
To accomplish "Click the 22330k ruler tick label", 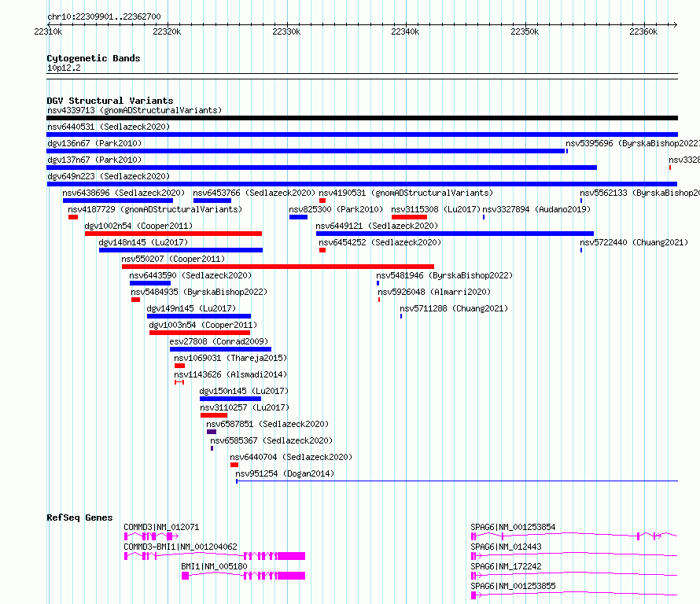I will (x=286, y=31).
